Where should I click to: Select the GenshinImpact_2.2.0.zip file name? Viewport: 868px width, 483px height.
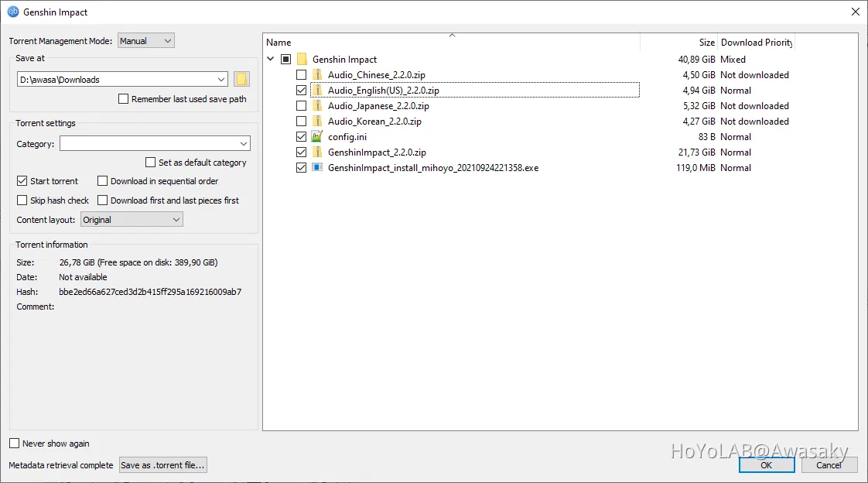(377, 152)
